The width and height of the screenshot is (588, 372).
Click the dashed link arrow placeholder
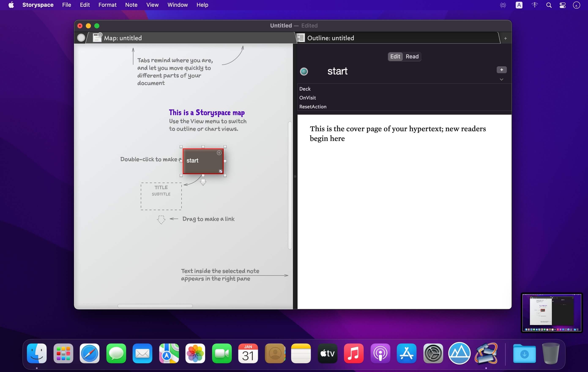click(161, 219)
